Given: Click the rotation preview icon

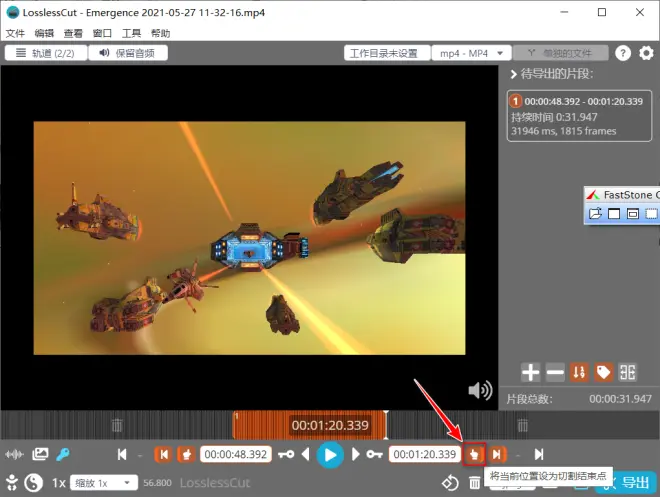Looking at the screenshot, I should click(x=450, y=483).
